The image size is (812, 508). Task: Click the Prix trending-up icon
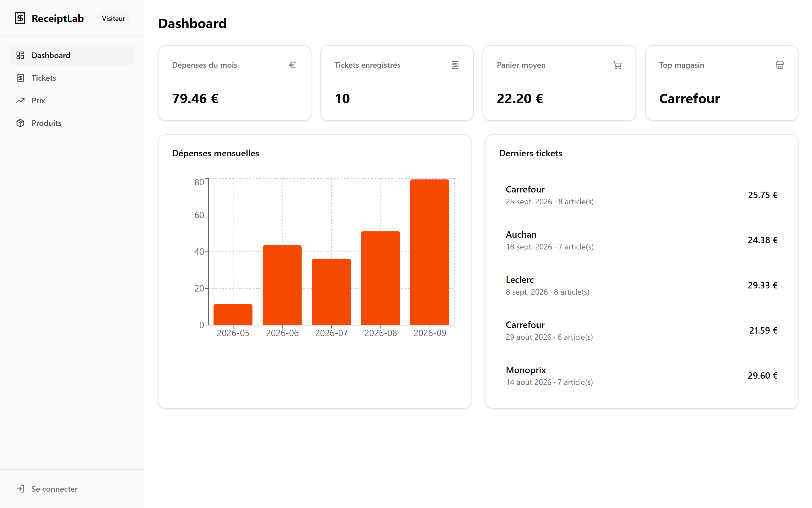click(x=20, y=100)
